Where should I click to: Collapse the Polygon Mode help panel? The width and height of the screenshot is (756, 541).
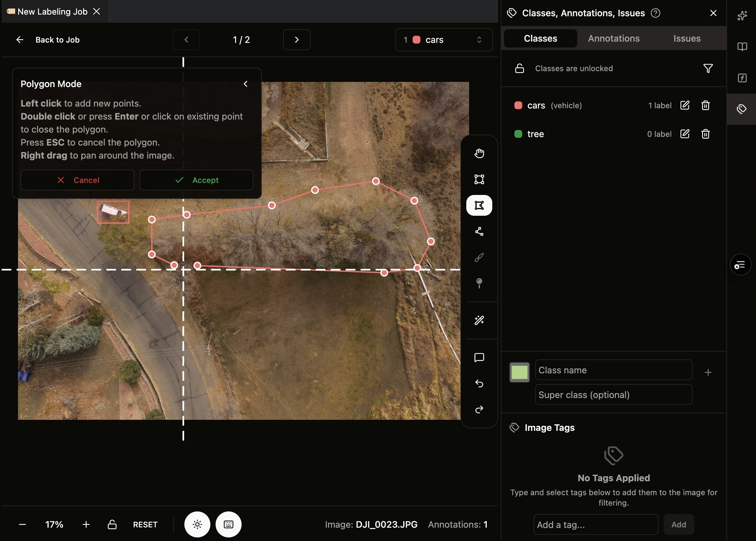coord(246,84)
